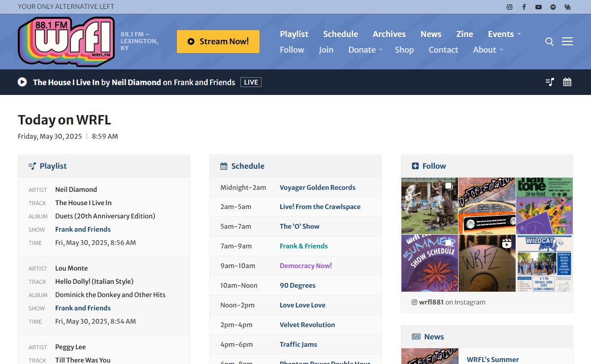Open the Facebook icon in top bar
This screenshot has height=364, width=591.
pos(524,7)
